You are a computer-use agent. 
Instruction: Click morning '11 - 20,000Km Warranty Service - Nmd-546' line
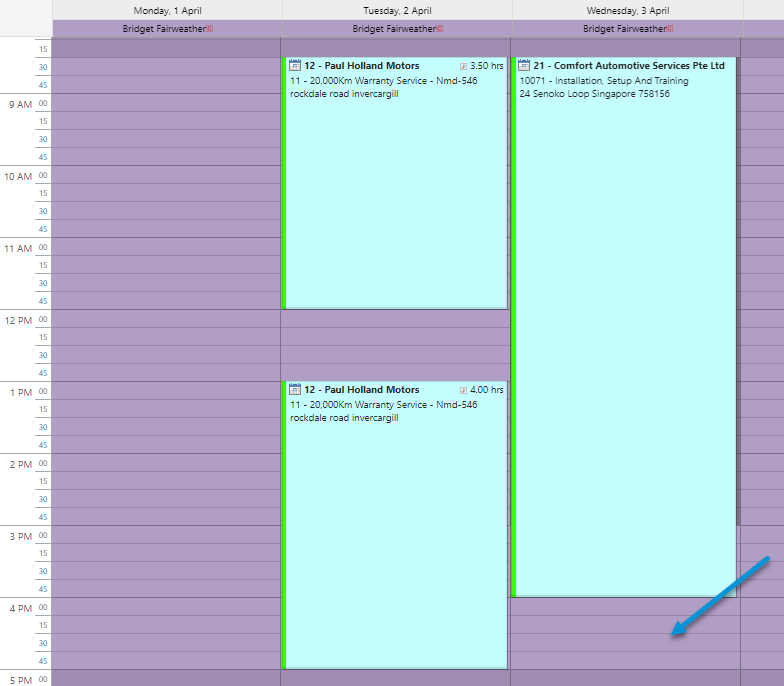[x=384, y=80]
